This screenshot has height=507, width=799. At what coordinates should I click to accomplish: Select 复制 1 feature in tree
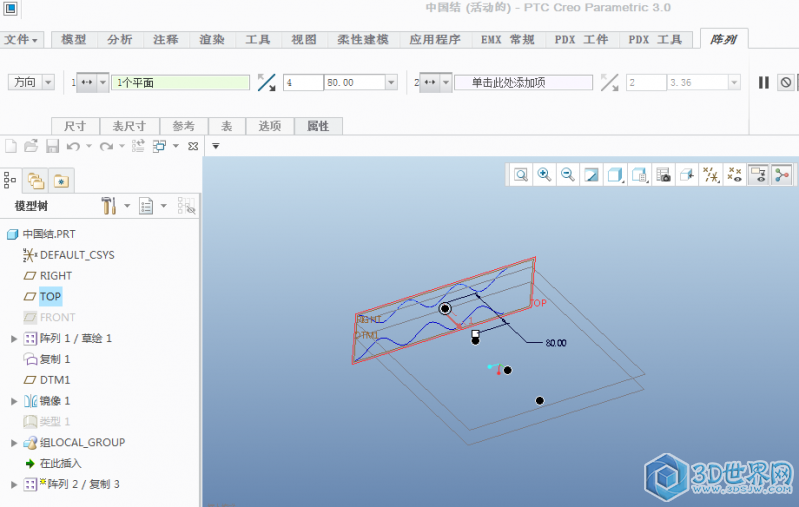55,359
